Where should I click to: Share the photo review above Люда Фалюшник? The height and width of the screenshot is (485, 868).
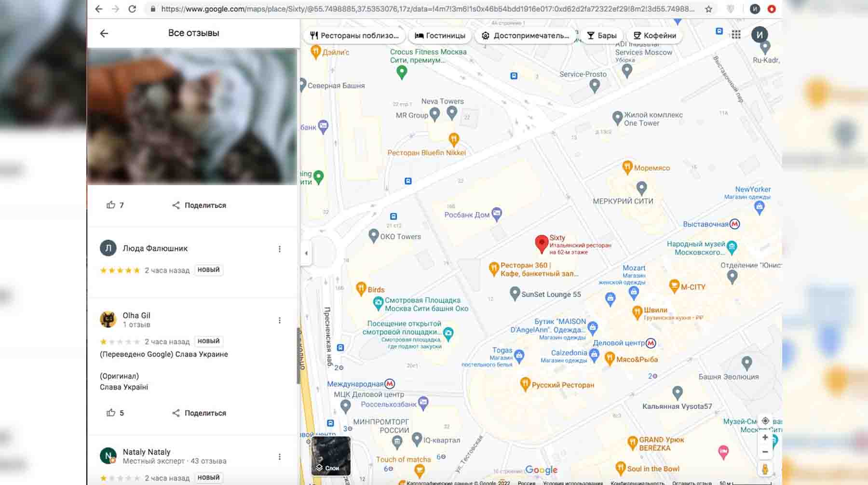tap(199, 205)
